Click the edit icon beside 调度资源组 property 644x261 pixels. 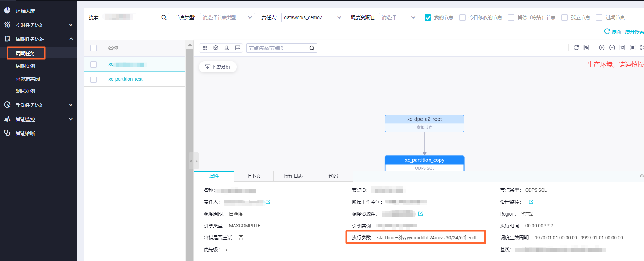tap(420, 214)
